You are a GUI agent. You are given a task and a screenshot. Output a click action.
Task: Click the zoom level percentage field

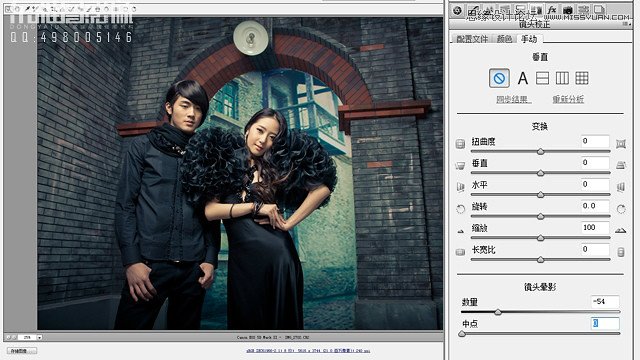pyautogui.click(x=27, y=338)
